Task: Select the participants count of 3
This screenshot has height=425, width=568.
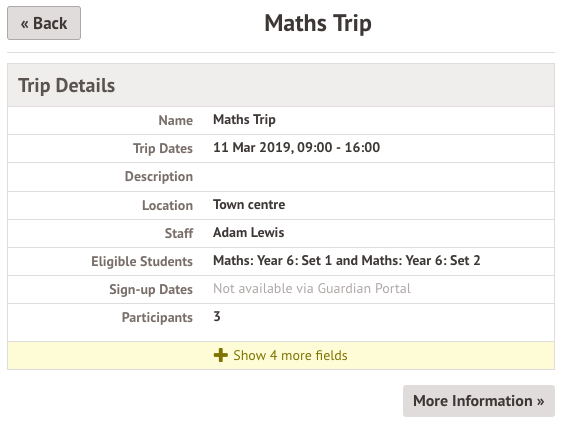Action: tap(217, 317)
